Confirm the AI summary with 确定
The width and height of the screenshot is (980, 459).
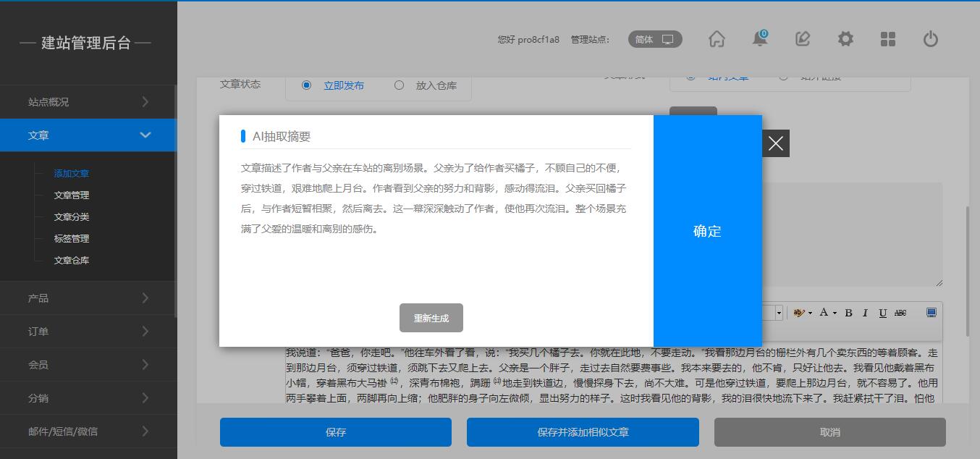pos(707,231)
